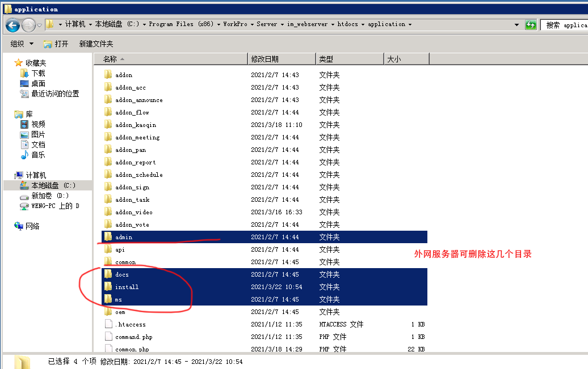Sort by the 名称 column header
This screenshot has height=369, width=588.
[110, 59]
